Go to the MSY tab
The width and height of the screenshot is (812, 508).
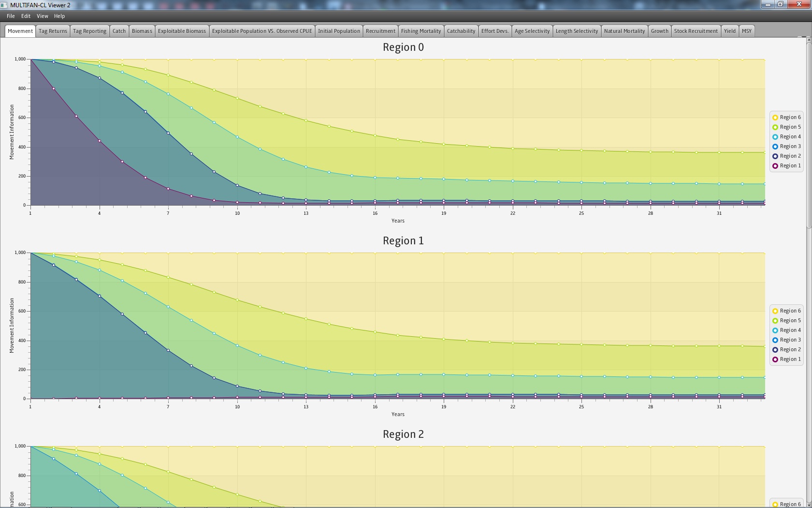pos(746,31)
